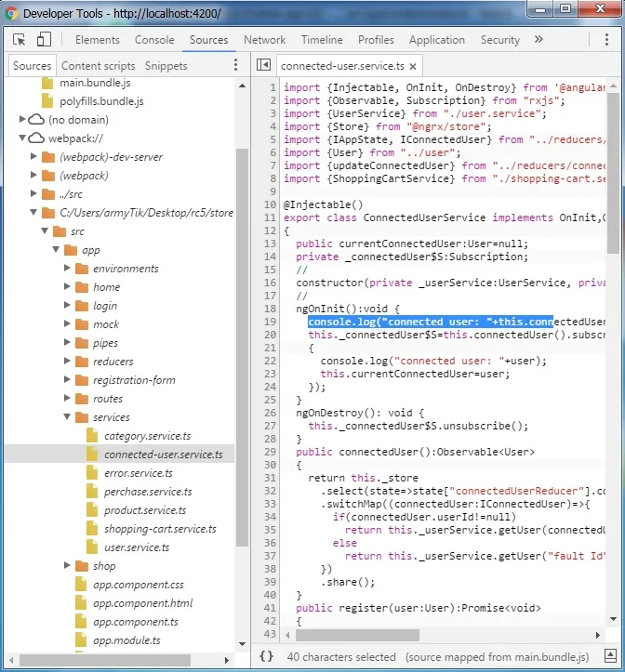Viewport: 625px width, 672px height.
Task: Click the editor scroll-down arrow
Action: click(x=614, y=618)
